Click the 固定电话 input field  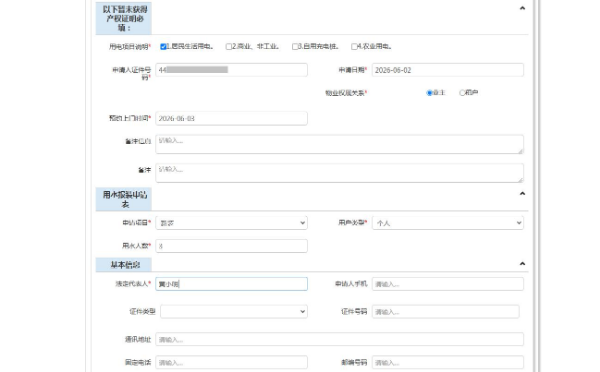[x=232, y=362]
